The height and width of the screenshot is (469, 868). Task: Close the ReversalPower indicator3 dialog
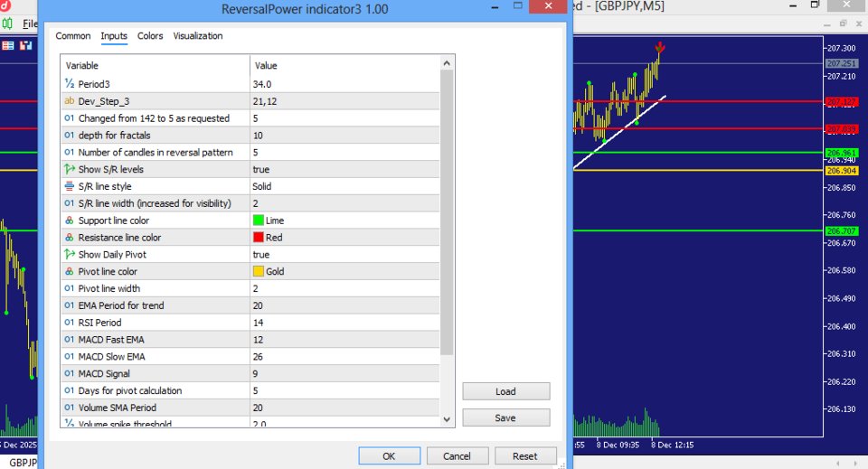pos(548,6)
